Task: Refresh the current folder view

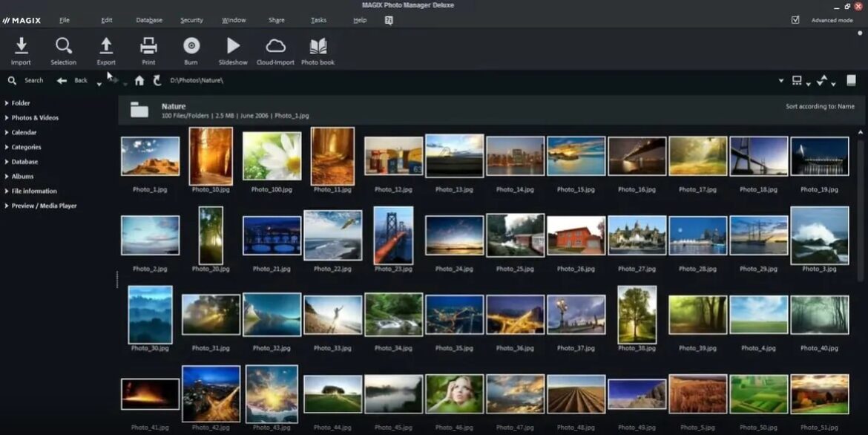Action: pos(157,80)
